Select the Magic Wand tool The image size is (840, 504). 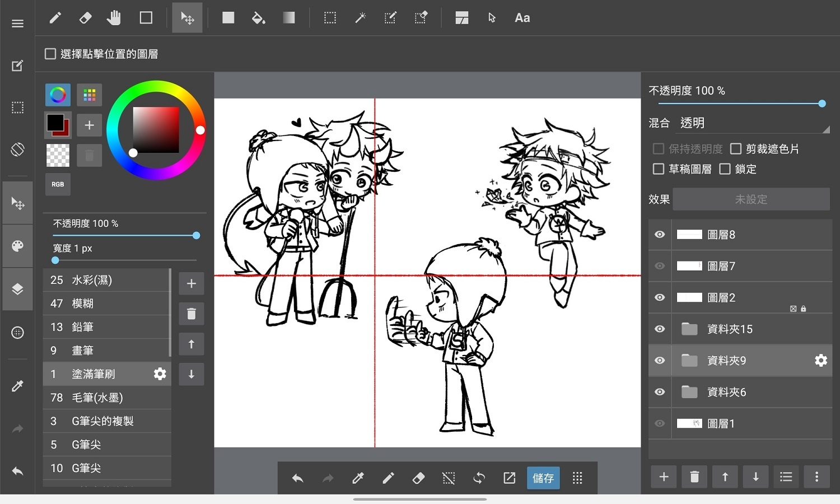(x=360, y=18)
